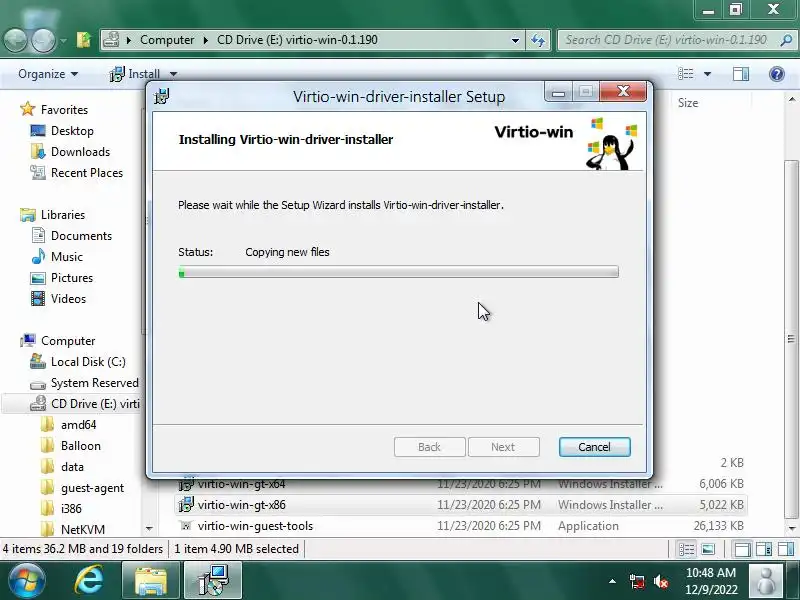Open the Start menu
This screenshot has height=600, width=800.
[x=27, y=581]
